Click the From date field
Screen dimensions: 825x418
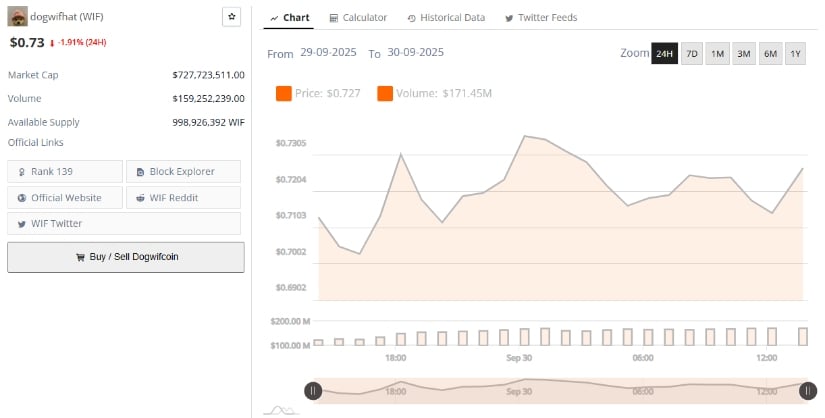coord(329,52)
